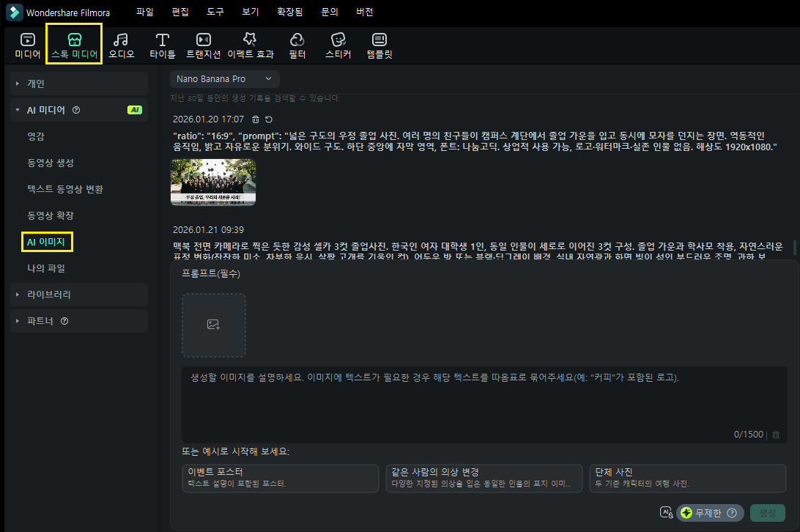Viewport: 800px width, 532px height.
Task: Open the 도구 menu in menu bar
Action: coord(215,12)
